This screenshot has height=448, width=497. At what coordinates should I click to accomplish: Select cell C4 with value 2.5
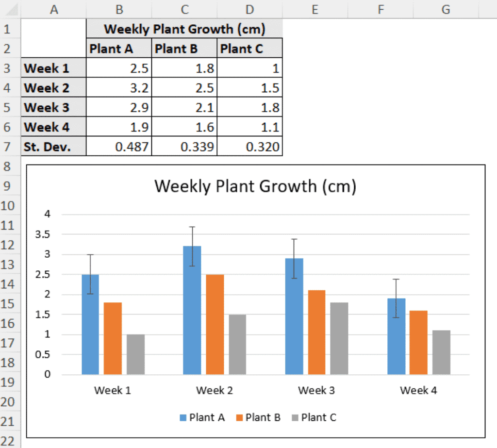click(184, 88)
